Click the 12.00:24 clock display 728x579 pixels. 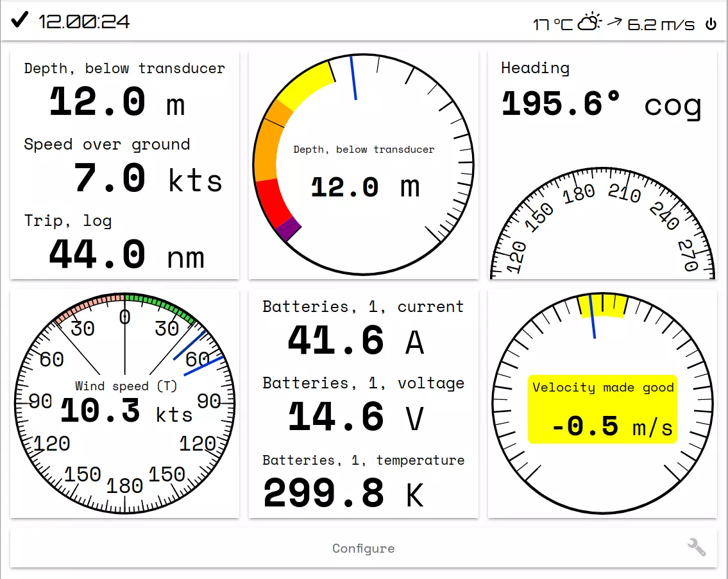[x=84, y=22]
